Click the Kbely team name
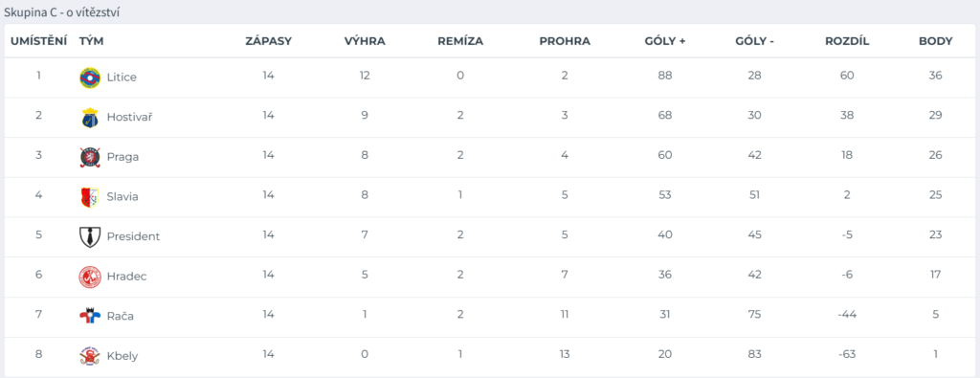 click(x=122, y=357)
